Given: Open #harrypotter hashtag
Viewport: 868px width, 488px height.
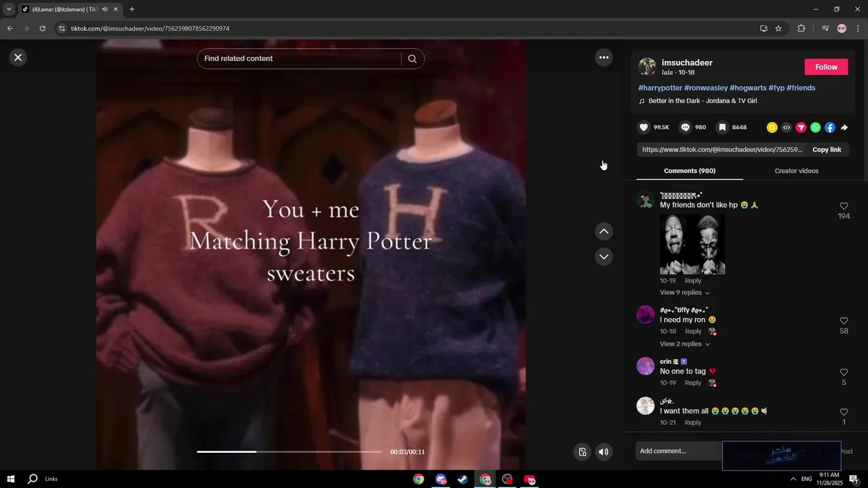Looking at the screenshot, I should [x=660, y=88].
